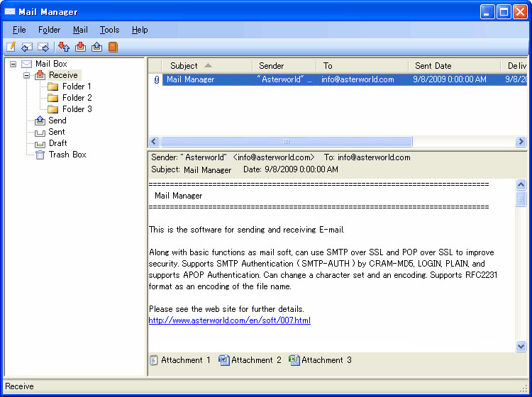Click the paperclip attachment indicator icon

[157, 79]
